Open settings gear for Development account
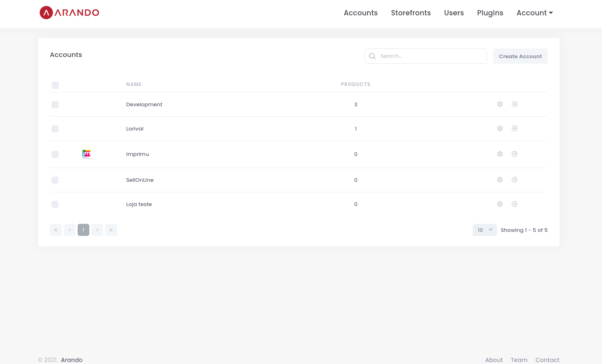The image size is (602, 364). point(500,104)
